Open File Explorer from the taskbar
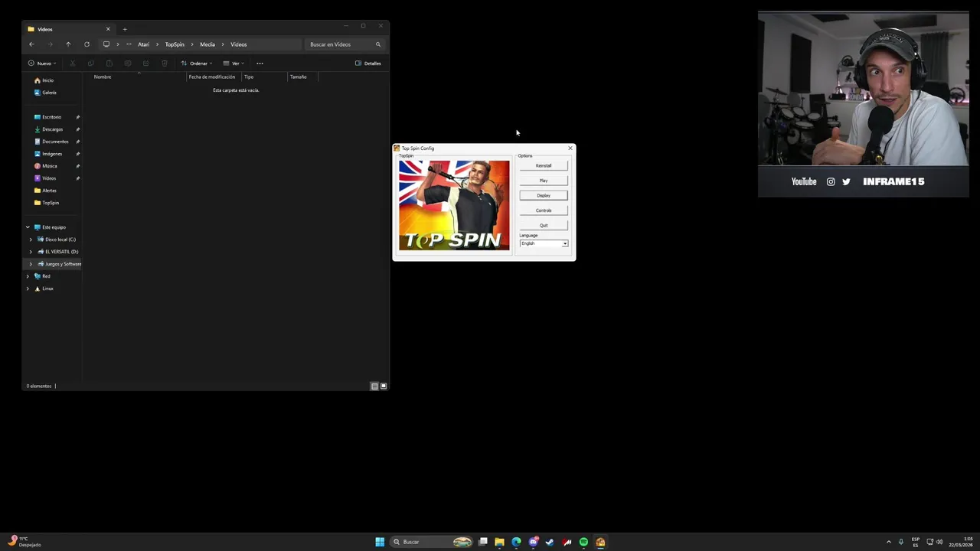Viewport: 980px width, 551px height. point(499,542)
